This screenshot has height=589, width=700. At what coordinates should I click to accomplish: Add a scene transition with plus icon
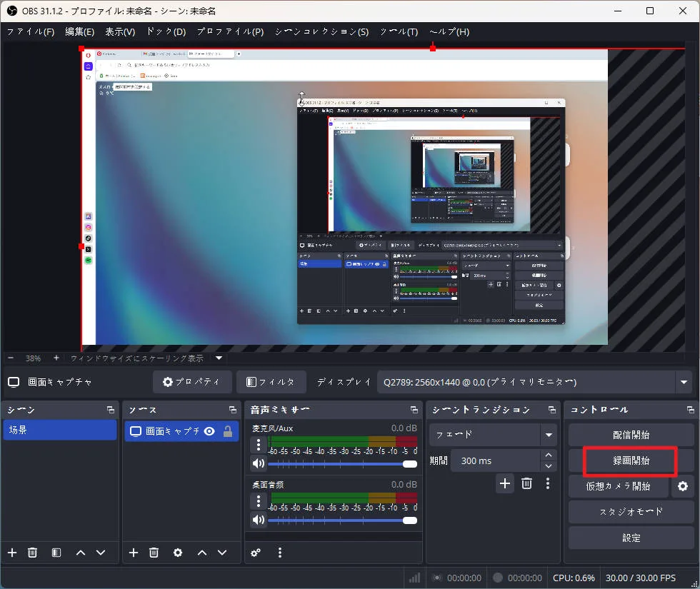coord(505,483)
